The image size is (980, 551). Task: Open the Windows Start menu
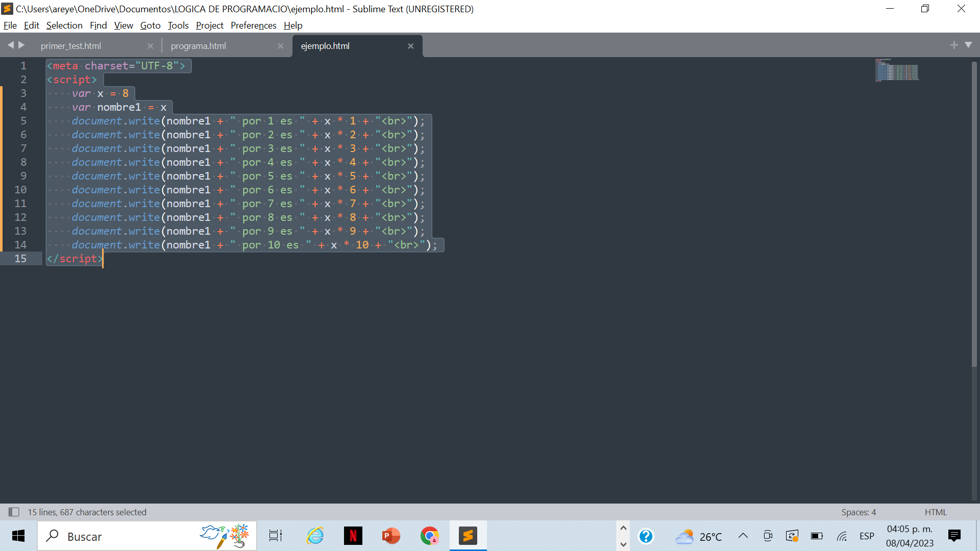point(18,536)
